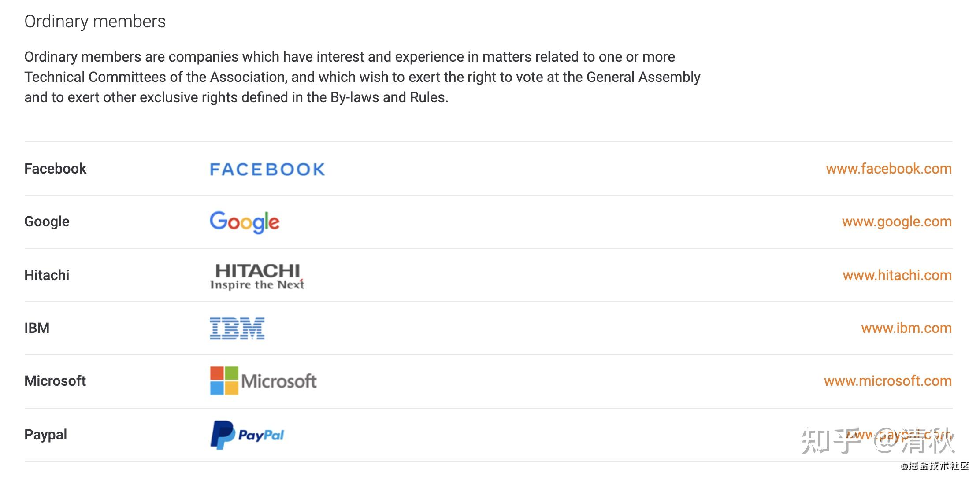The width and height of the screenshot is (980, 480).
Task: Click the IBM member name
Action: point(37,328)
